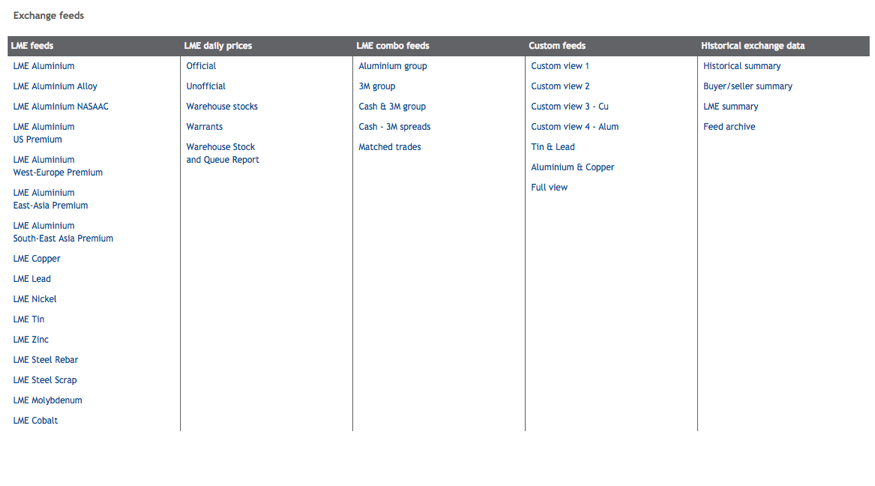The height and width of the screenshot is (486, 875).
Task: Select the Tin & Lead custom feed
Action: coord(553,147)
